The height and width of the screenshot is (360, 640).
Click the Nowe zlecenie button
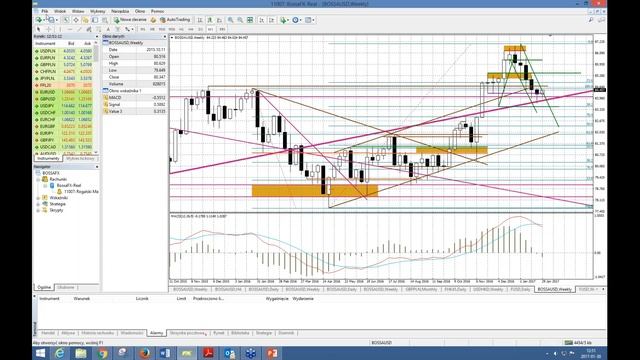(x=130, y=20)
